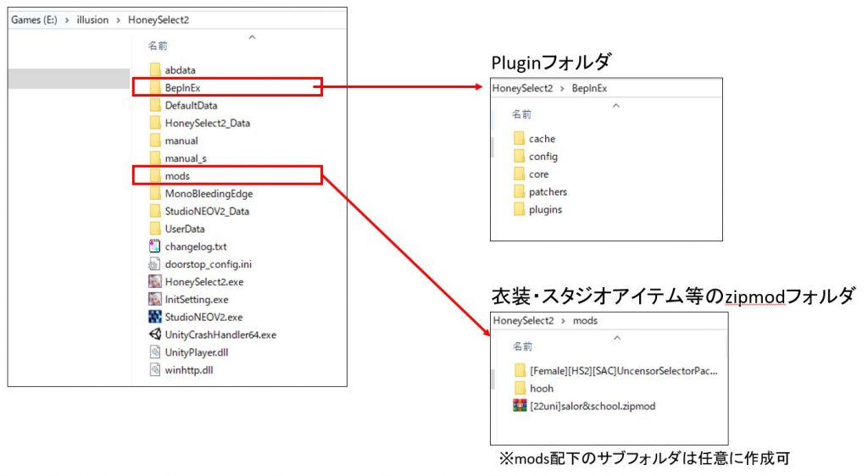Select the BepInEx folder name
868x476 pixels.
[x=183, y=87]
